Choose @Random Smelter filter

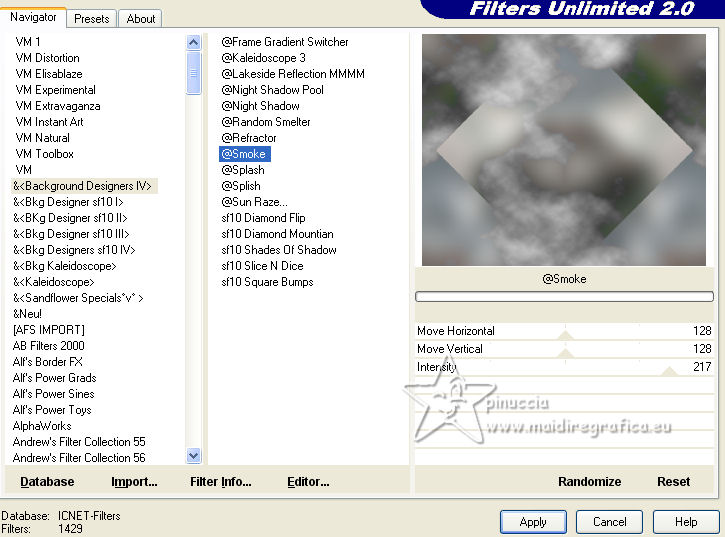tap(266, 122)
